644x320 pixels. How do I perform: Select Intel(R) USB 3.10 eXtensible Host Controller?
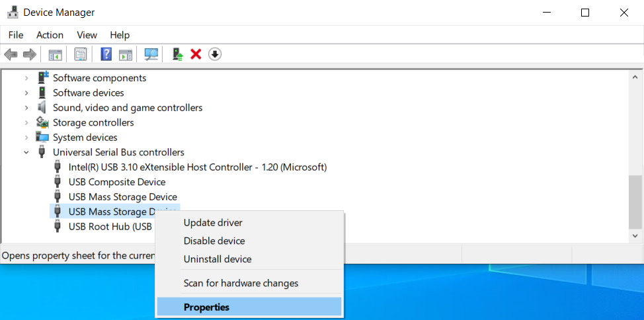[x=198, y=167]
